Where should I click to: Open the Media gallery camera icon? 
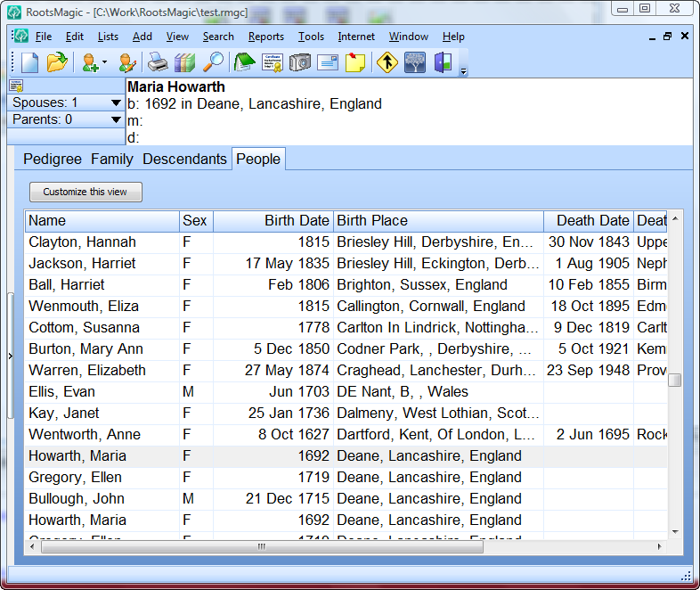click(300, 62)
